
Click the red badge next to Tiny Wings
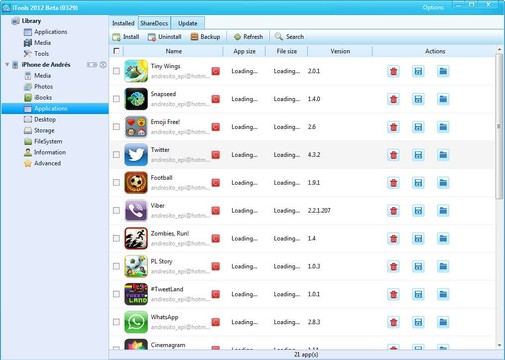pos(216,71)
